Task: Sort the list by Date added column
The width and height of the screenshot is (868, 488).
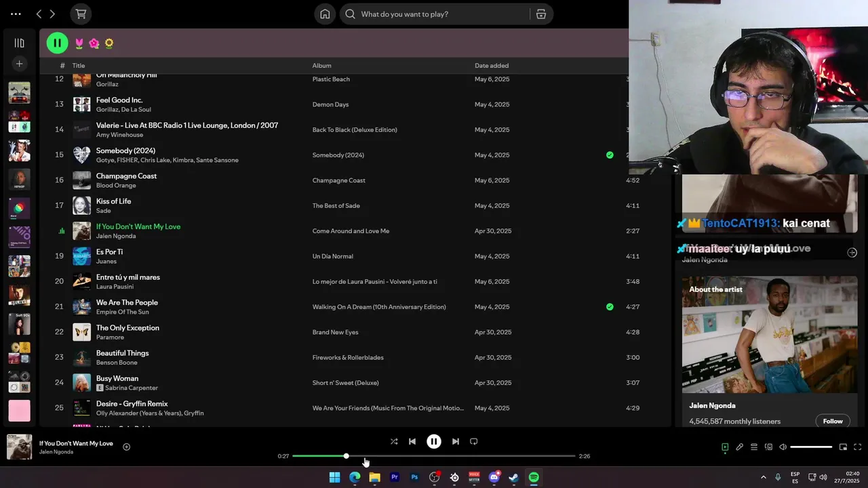Action: pos(492,66)
